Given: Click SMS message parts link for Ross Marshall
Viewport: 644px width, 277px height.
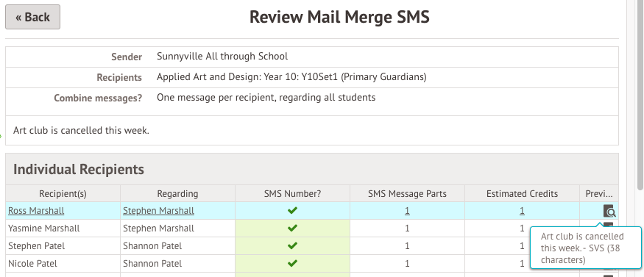Looking at the screenshot, I should point(407,211).
